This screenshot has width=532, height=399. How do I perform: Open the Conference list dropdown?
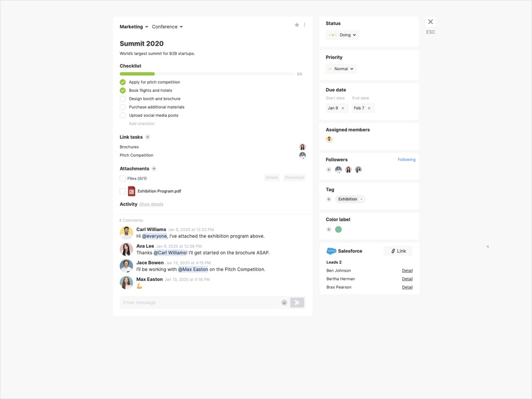click(167, 26)
